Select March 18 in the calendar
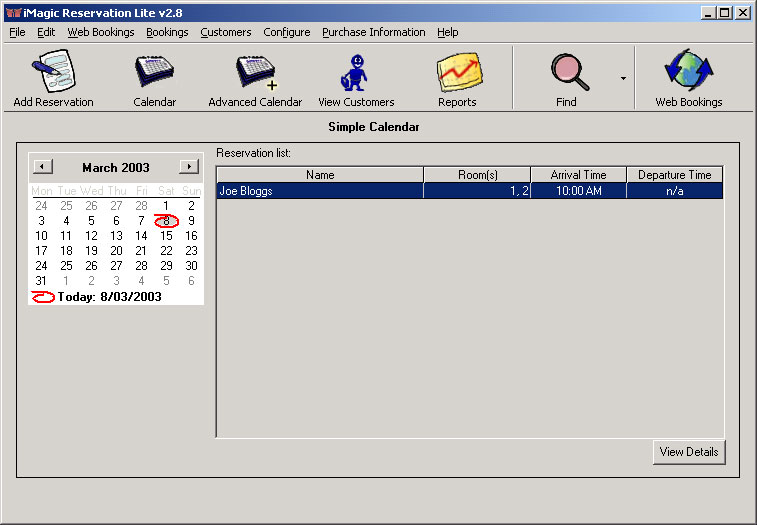Screen dimensions: 757x525 (66, 251)
